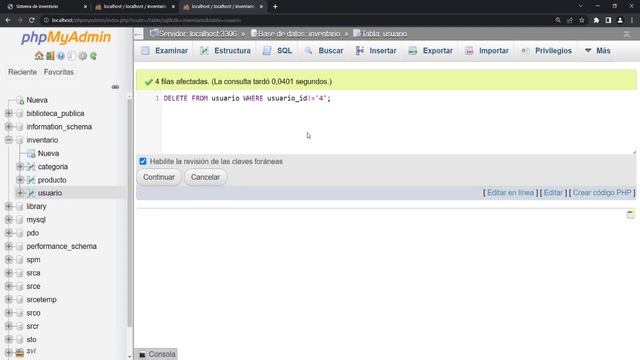This screenshot has height=360, width=640.
Task: Click the sidebar copy/docs icon
Action: click(71, 56)
